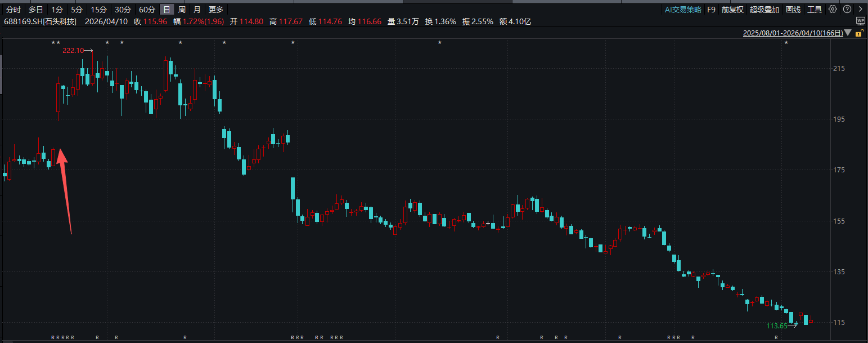This screenshot has width=868, height=343.
Task: Click the 2025/08/01-2026/04/10 date range link
Action: pyautogui.click(x=793, y=33)
